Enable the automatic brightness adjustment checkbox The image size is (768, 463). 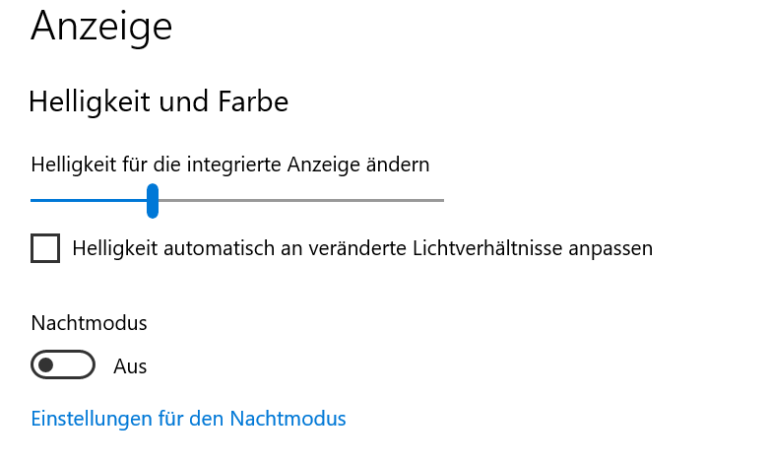[x=45, y=248]
